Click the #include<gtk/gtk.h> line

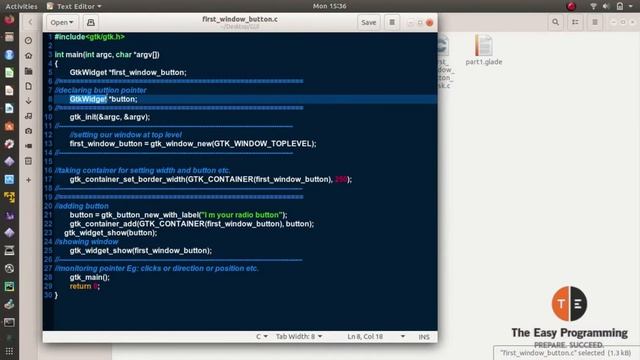tap(89, 37)
